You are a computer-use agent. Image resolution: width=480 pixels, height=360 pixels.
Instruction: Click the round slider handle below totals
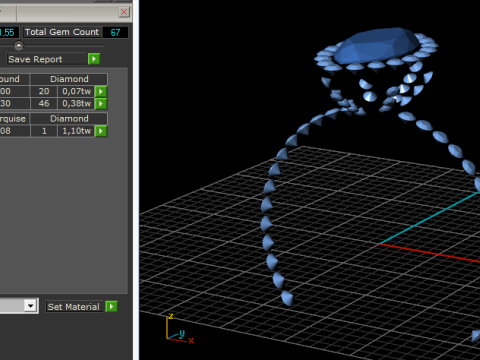pyautogui.click(x=19, y=45)
